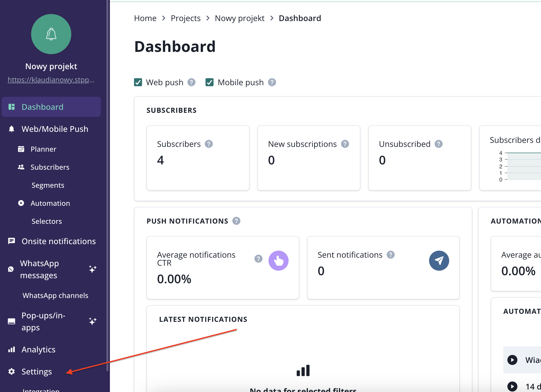Click the sparkle icon next to Pop-ups/in-apps
The height and width of the screenshot is (392, 541).
(x=93, y=321)
